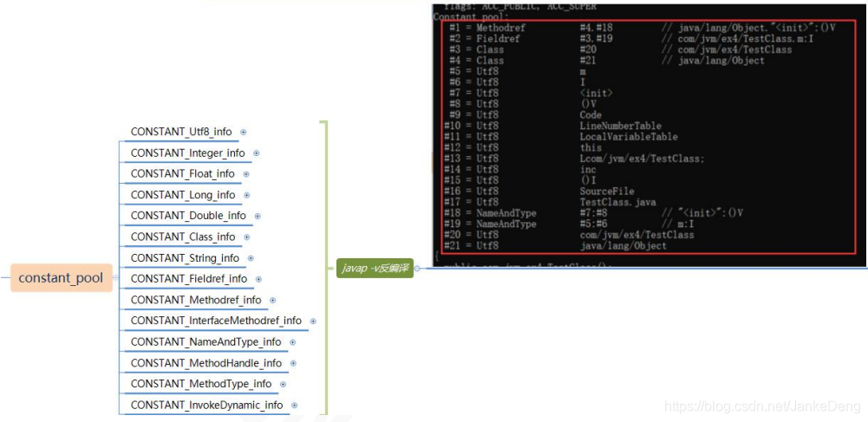Select the CONSTANT_MethodType_info topic label
The height and width of the screenshot is (422, 868).
(201, 384)
